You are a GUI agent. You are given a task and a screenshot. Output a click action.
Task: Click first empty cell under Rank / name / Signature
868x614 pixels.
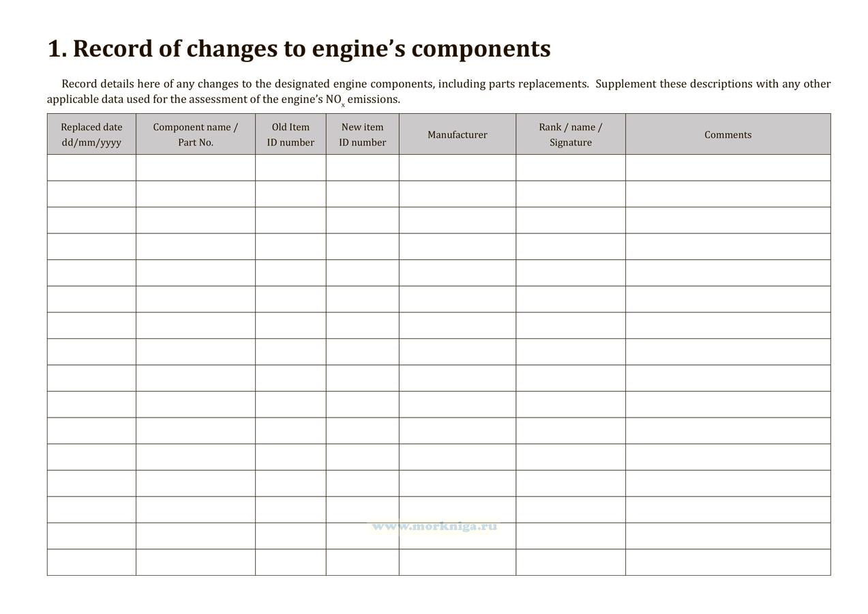(570, 168)
